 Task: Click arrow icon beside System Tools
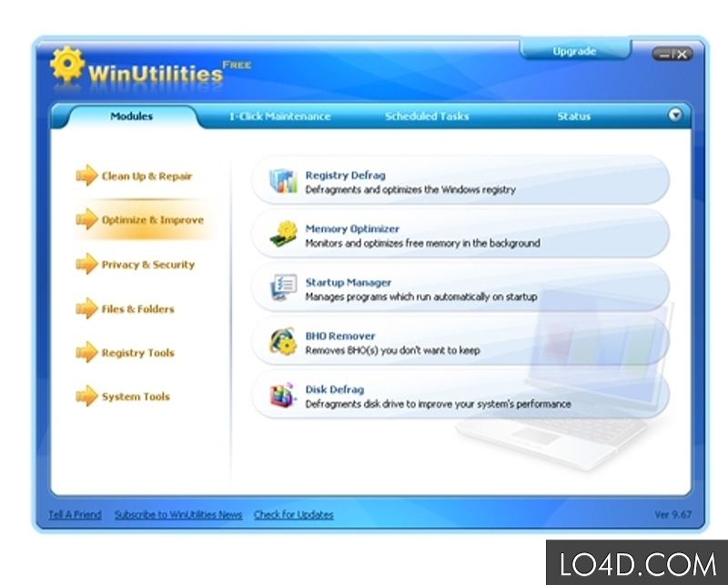pyautogui.click(x=86, y=396)
